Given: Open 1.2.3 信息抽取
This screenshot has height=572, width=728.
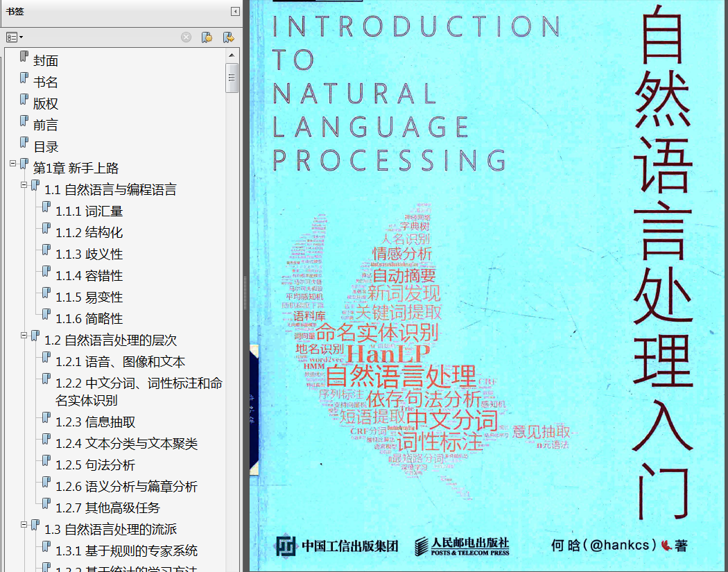Looking at the screenshot, I should click(95, 422).
